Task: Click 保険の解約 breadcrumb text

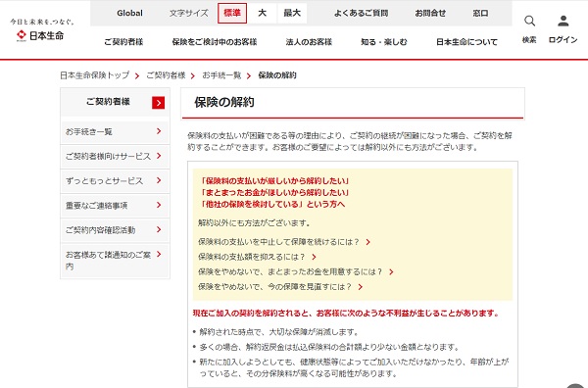Action: coord(277,75)
